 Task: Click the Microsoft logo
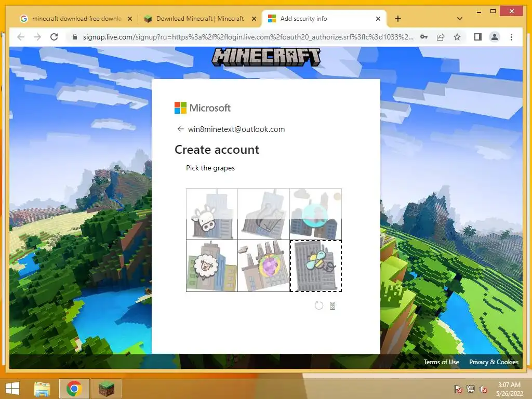[203, 108]
